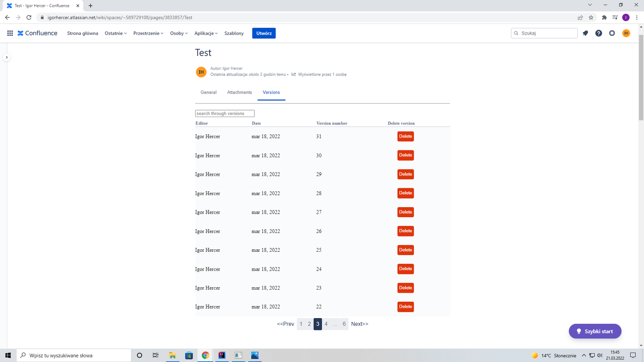Viewport: 644px width, 362px height.
Task: Delete version 27
Action: pyautogui.click(x=405, y=212)
